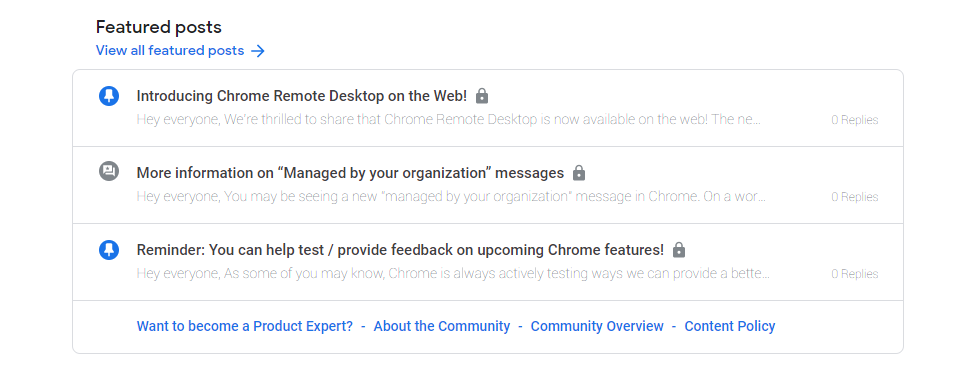Click lock icon after Managed by organization title
956x376 pixels.
tap(579, 173)
